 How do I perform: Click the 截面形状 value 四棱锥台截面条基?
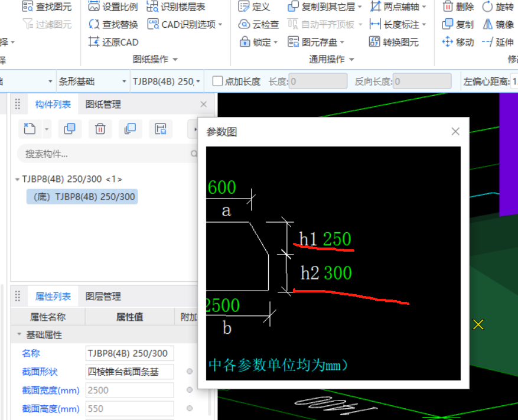tap(129, 372)
